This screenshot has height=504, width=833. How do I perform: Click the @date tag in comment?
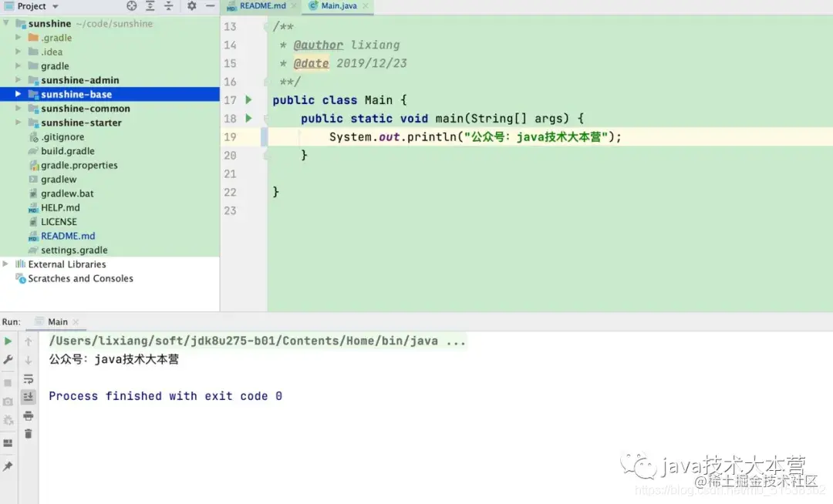312,63
